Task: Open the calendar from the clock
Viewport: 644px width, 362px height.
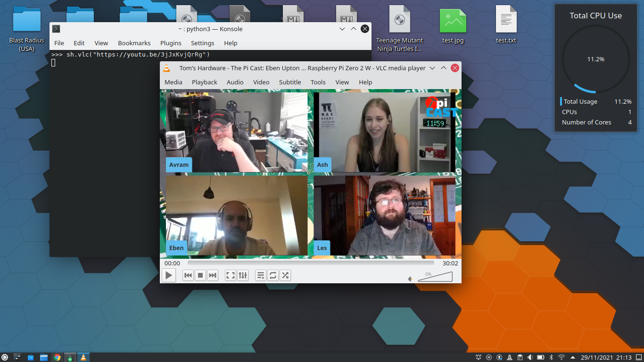Action: pos(606,357)
